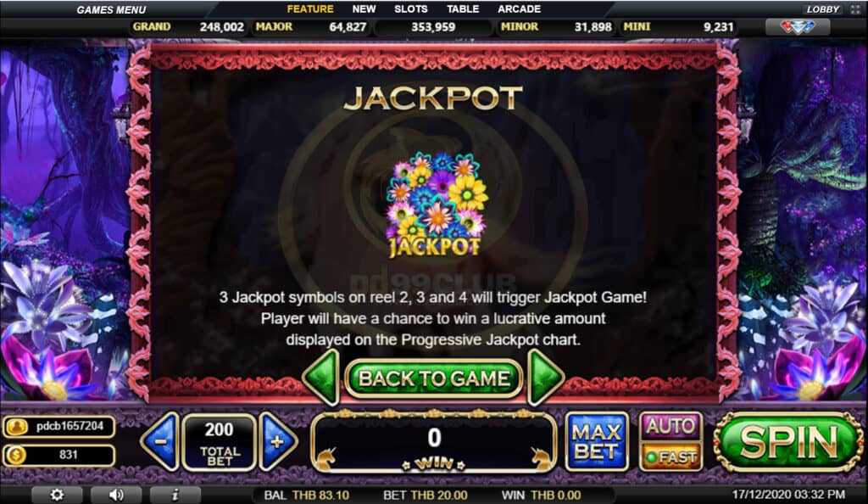Click the user avatar icon by pdcb1657204
This screenshot has width=868, height=504.
point(17,427)
